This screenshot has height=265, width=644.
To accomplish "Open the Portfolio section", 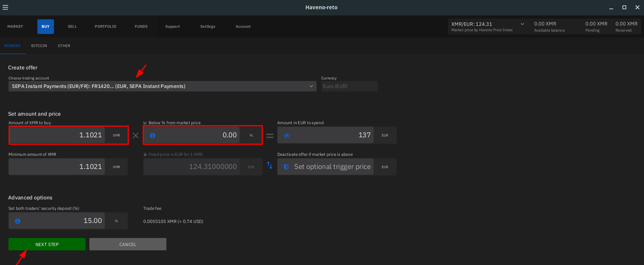I will (x=106, y=27).
